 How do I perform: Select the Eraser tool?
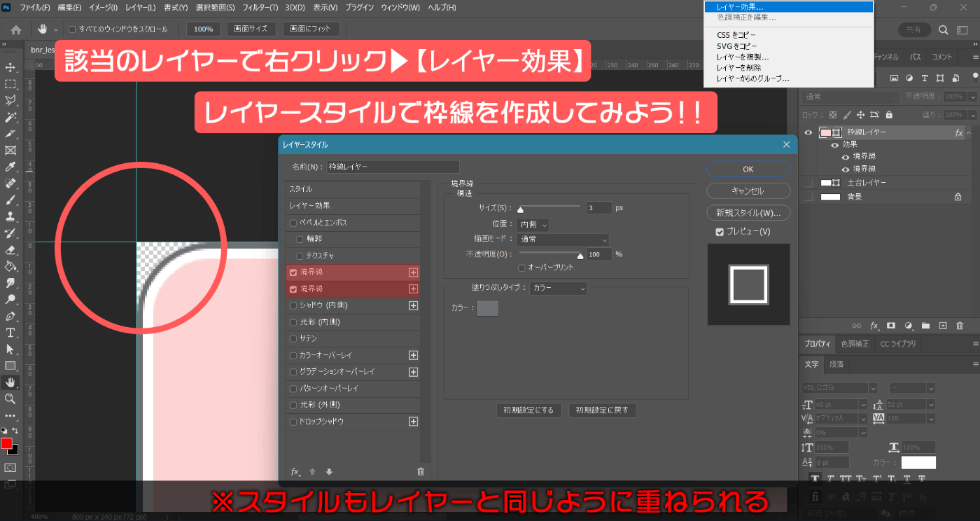click(x=10, y=249)
